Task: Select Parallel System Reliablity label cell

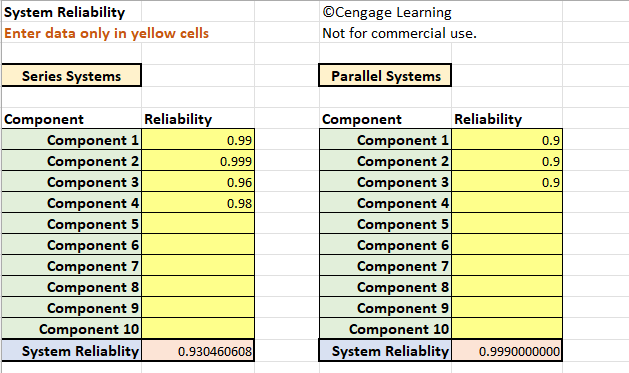Action: pyautogui.click(x=385, y=351)
